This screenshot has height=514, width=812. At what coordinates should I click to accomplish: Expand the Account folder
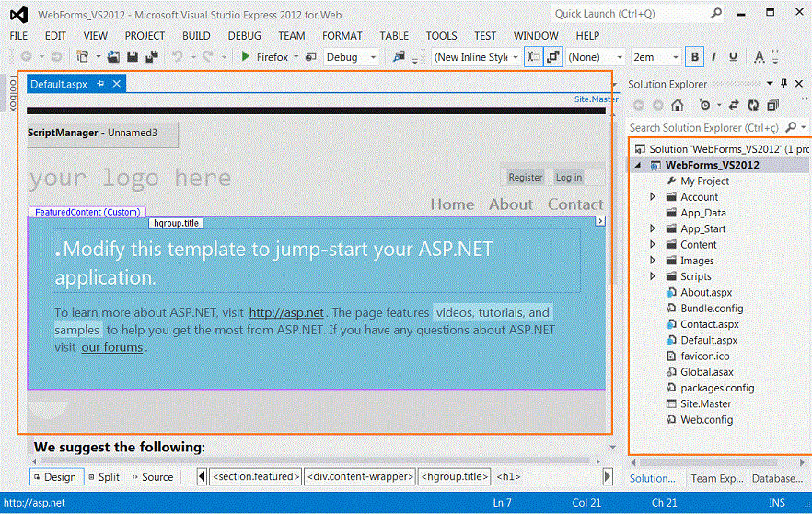pos(653,196)
